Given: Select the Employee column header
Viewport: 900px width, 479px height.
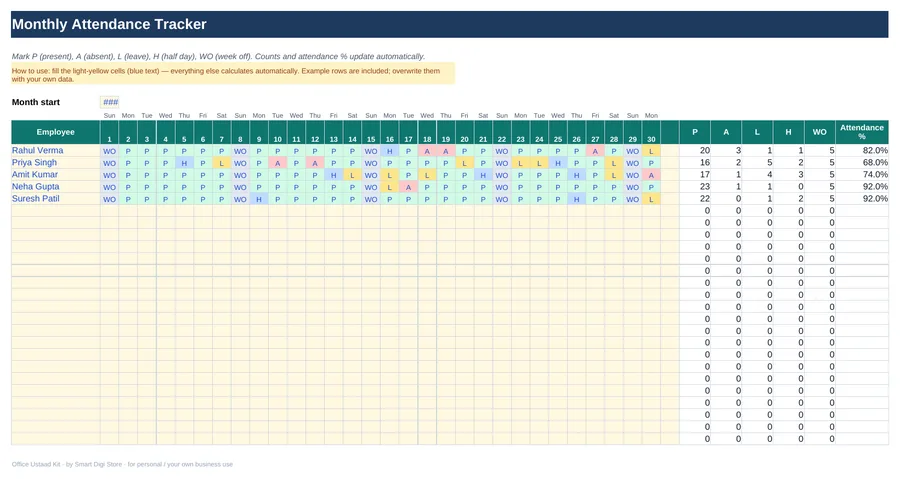Looking at the screenshot, I should (x=56, y=132).
